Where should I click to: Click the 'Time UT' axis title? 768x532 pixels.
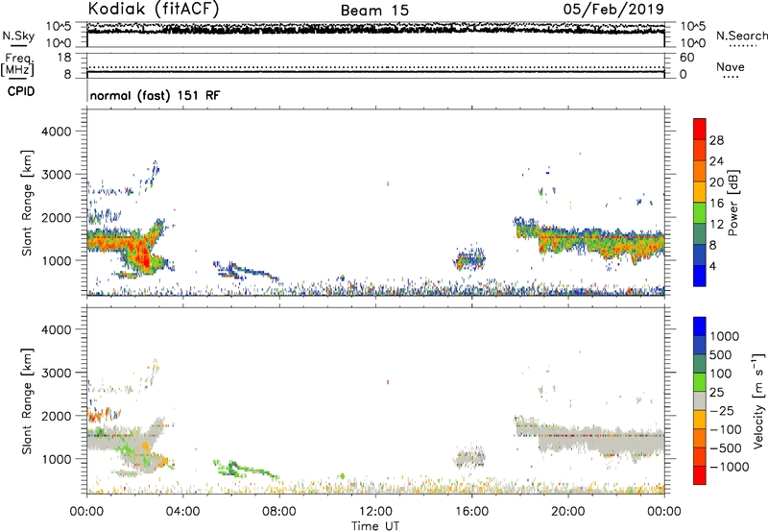click(x=375, y=526)
